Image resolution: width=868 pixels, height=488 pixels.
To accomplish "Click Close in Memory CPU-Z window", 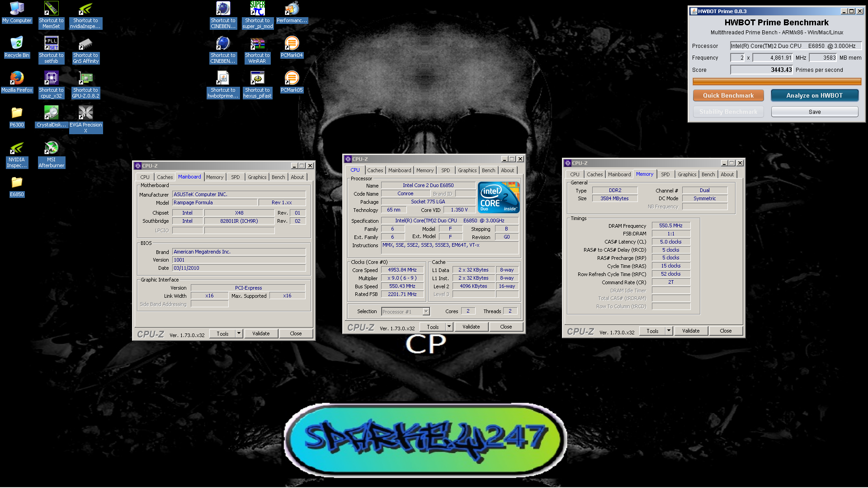I will (x=726, y=331).
